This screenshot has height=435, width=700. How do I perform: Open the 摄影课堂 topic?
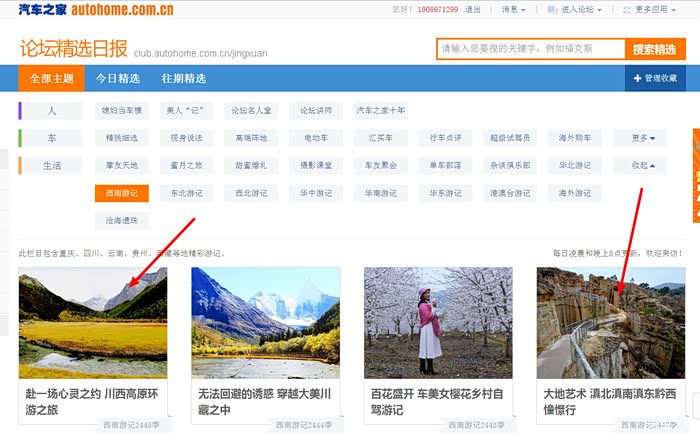click(x=316, y=166)
